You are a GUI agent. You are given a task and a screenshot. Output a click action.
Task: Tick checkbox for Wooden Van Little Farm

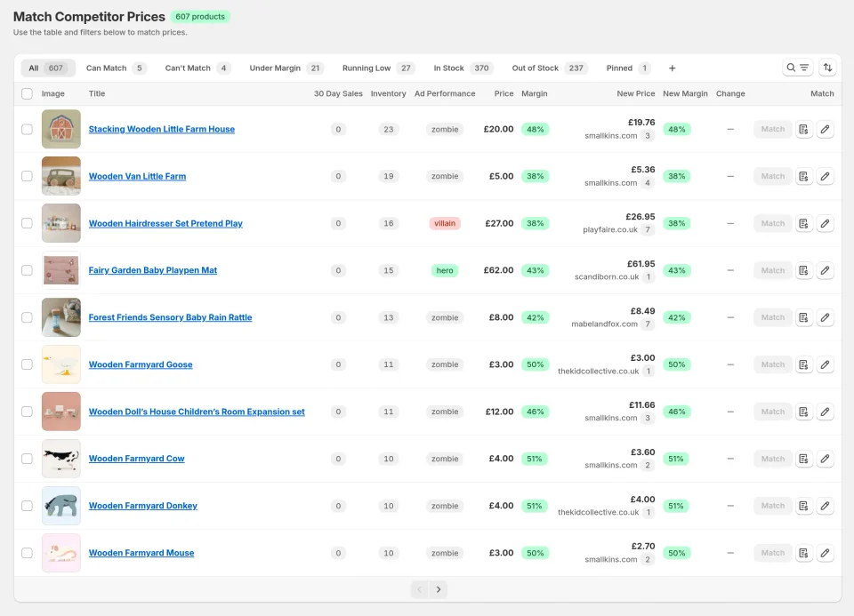[x=27, y=176]
